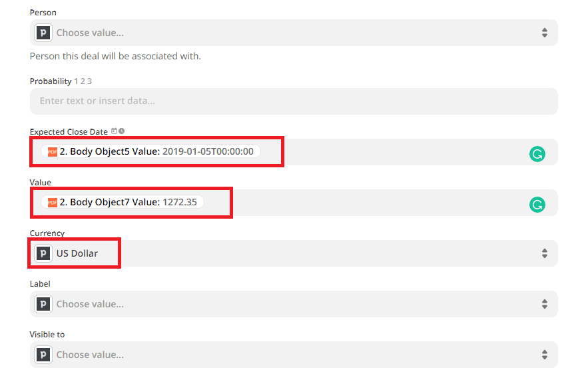Image resolution: width=588 pixels, height=374 pixels.
Task: Click Grammarly icon in Value field
Action: point(537,205)
